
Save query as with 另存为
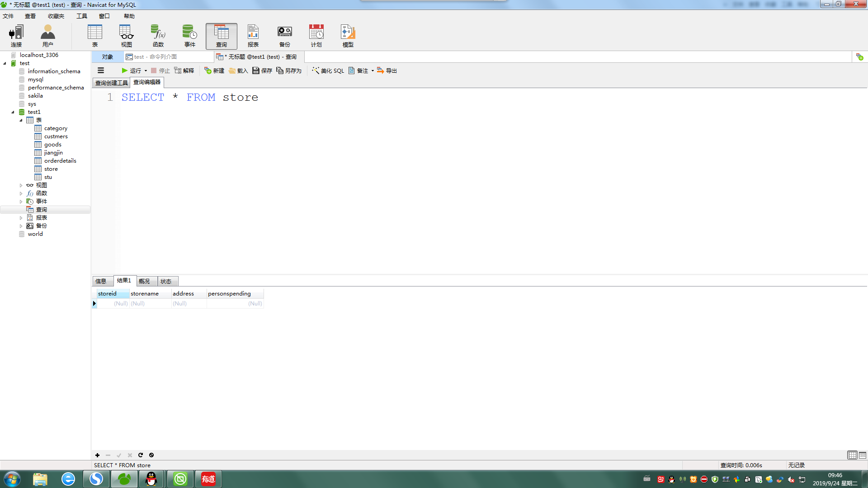coord(289,70)
